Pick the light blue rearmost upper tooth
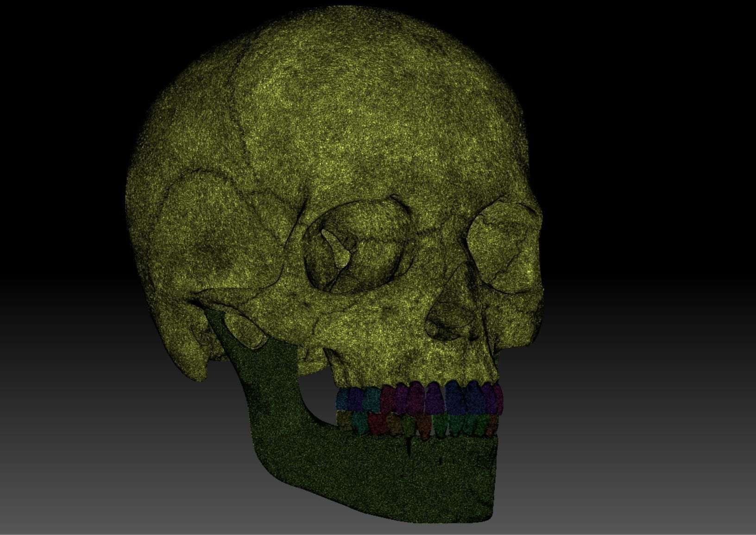 click(342, 399)
